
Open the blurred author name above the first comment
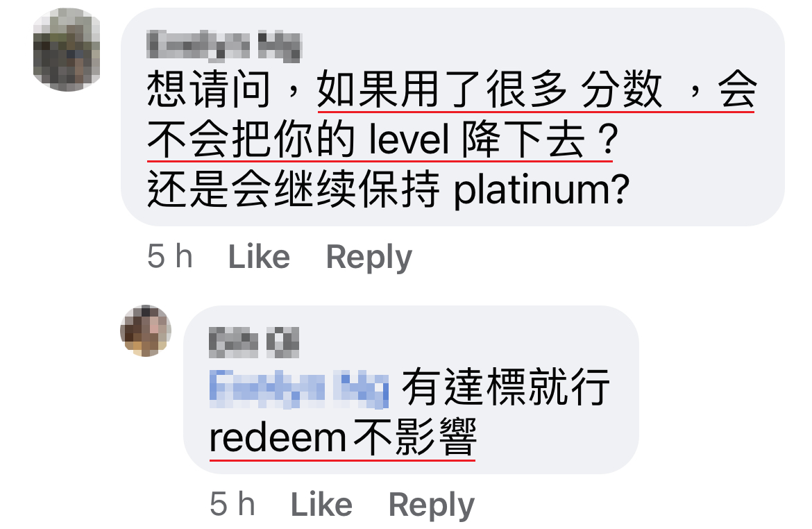click(x=223, y=46)
